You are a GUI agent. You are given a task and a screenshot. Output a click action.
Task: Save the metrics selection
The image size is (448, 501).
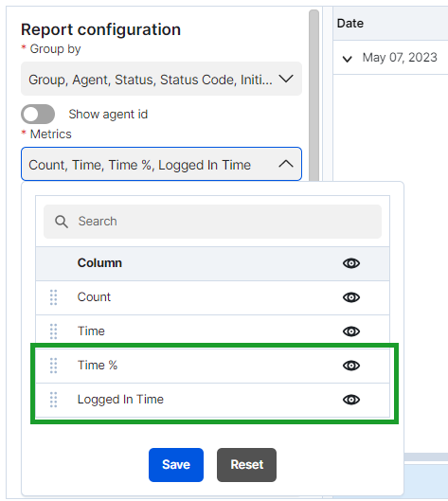[176, 465]
